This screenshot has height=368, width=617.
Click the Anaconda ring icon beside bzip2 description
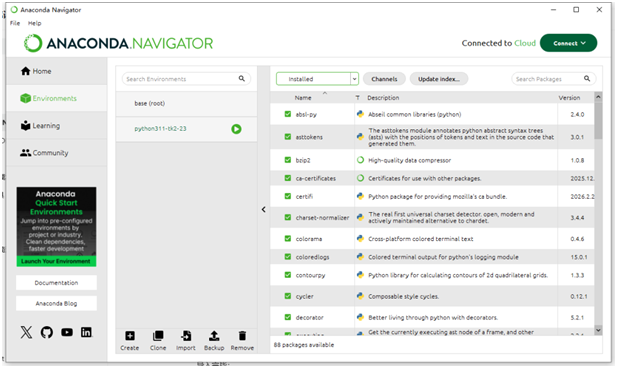click(360, 160)
